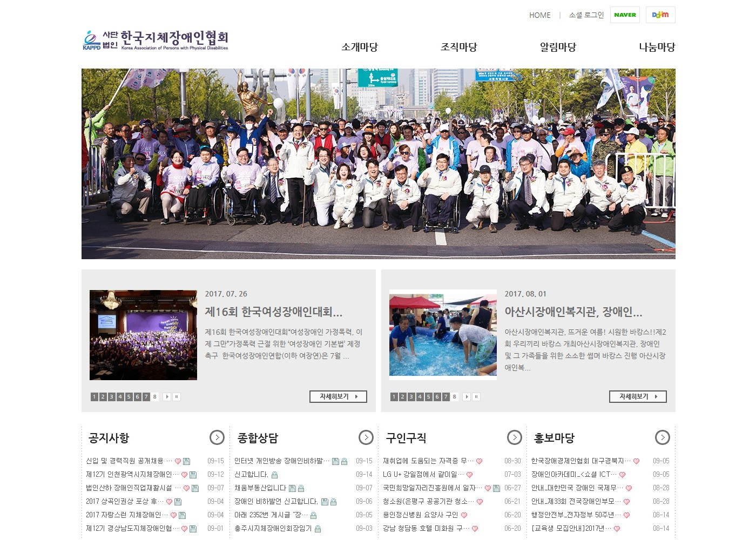Play the right news slider
Viewport: 756px width, 540px height.
pyautogui.click(x=467, y=397)
